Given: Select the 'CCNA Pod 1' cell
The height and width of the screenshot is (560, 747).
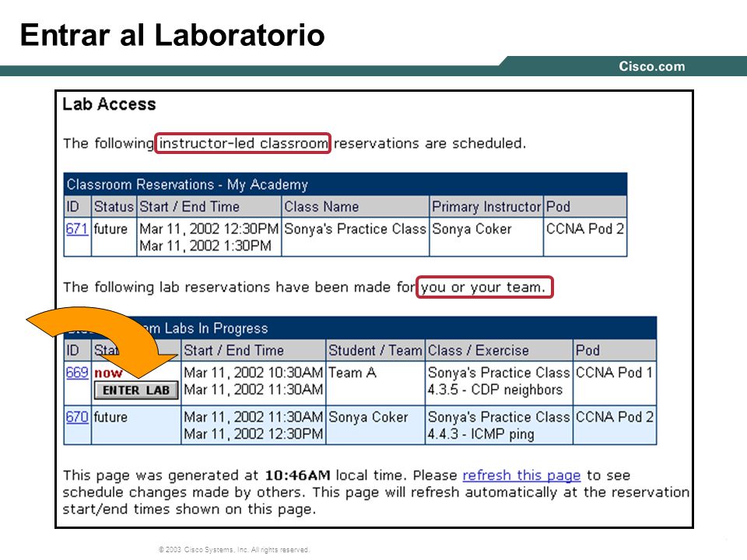Looking at the screenshot, I should tap(615, 383).
